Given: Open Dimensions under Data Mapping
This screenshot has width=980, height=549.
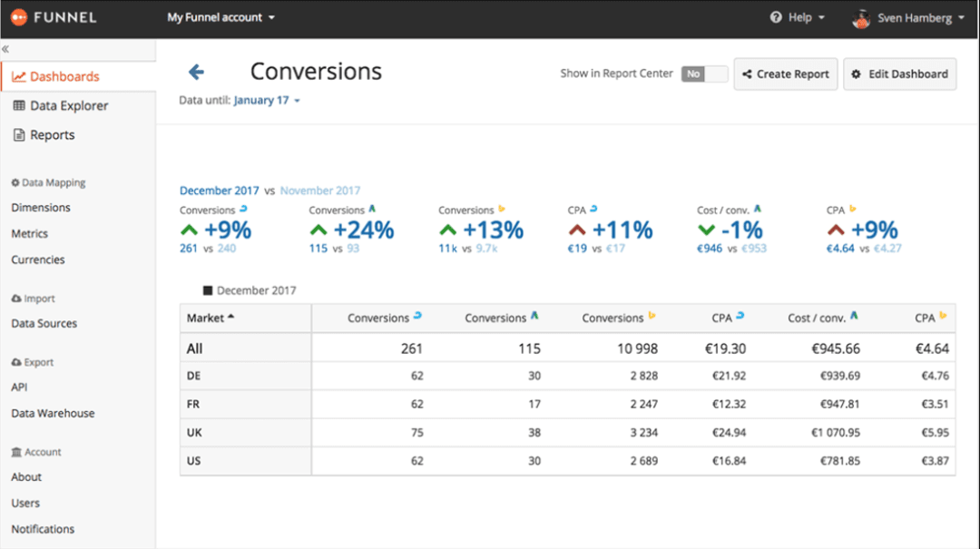Looking at the screenshot, I should tap(41, 208).
